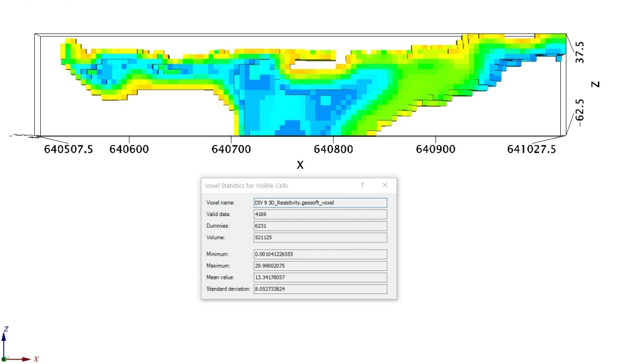Click the Dummies value field
The image size is (623, 364).
(x=320, y=226)
